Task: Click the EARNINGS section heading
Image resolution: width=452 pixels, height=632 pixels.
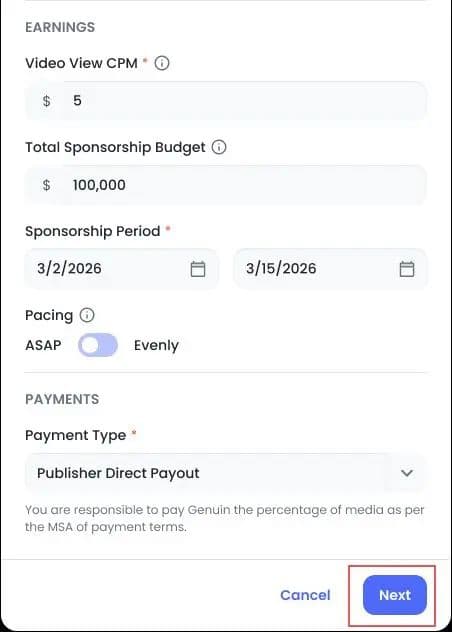Action: click(60, 27)
